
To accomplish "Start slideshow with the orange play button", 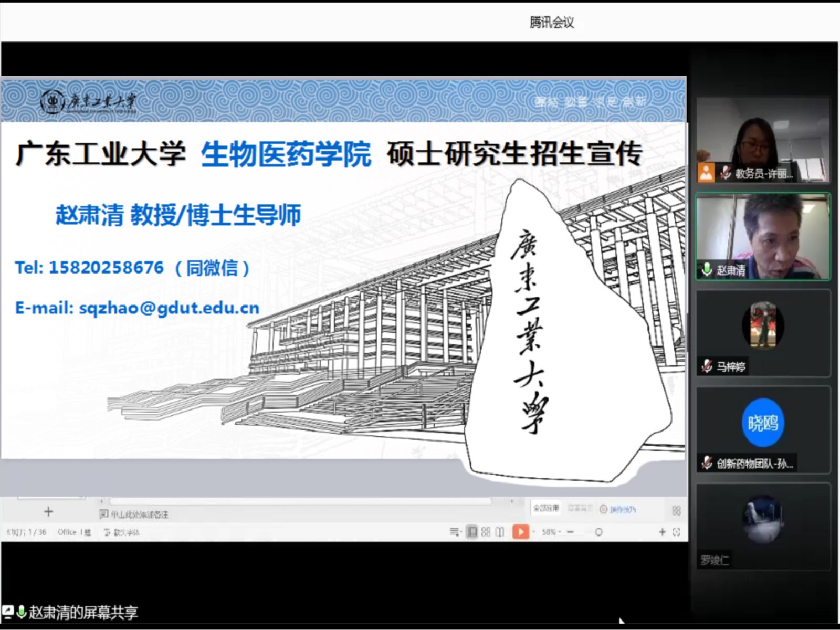I will click(520, 532).
